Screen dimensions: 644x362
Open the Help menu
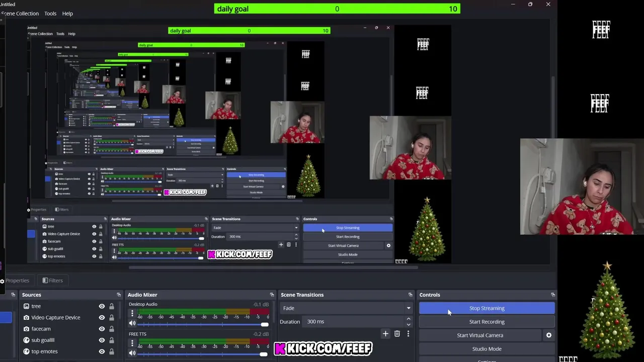(67, 14)
